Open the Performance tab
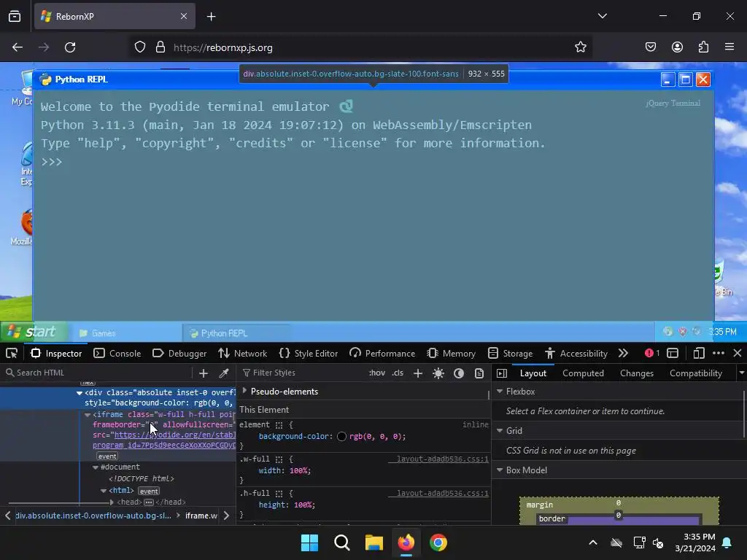 (382, 354)
